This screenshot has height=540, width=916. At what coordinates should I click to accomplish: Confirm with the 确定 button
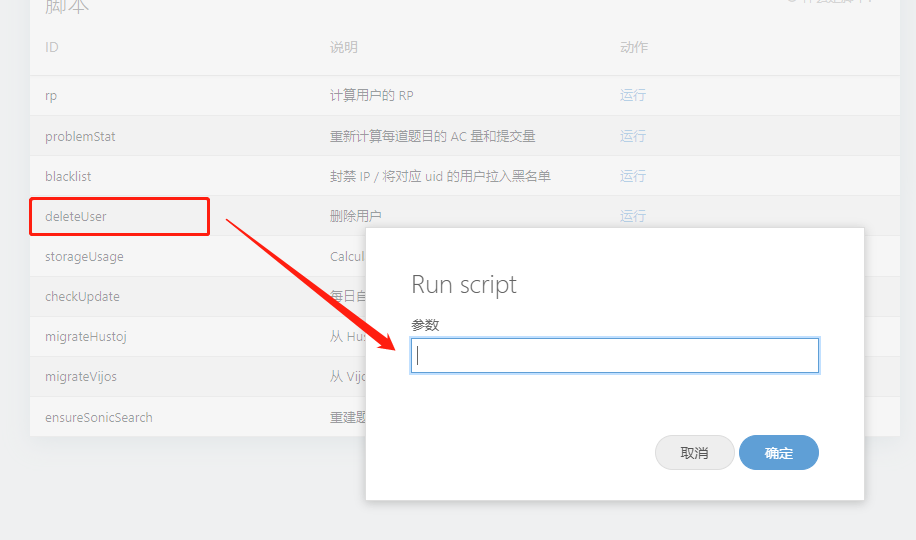coord(779,452)
